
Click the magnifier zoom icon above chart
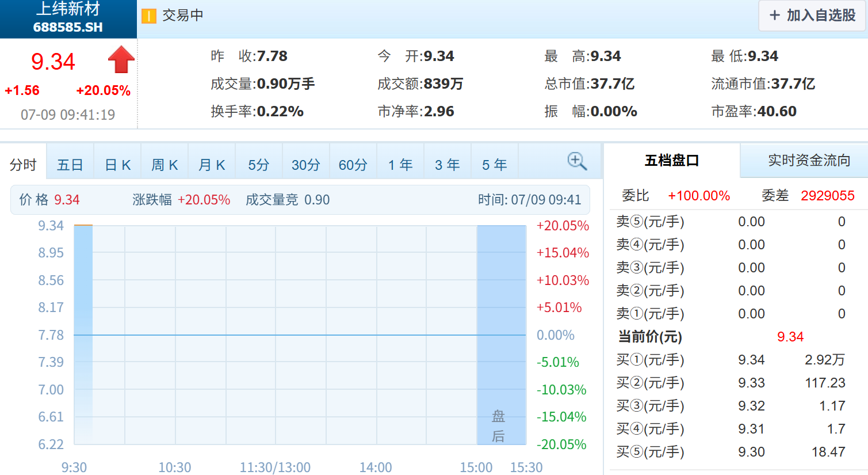[576, 161]
